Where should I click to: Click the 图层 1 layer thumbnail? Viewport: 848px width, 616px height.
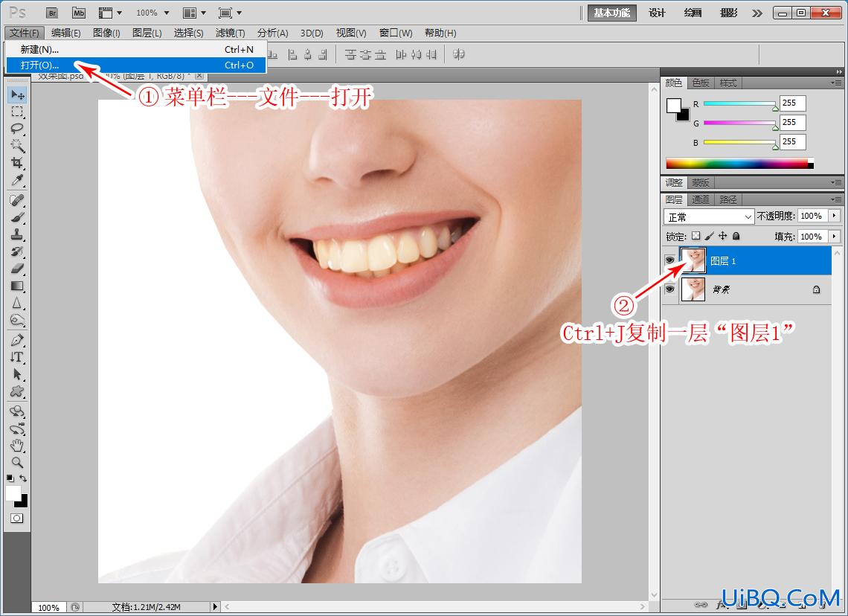point(693,260)
